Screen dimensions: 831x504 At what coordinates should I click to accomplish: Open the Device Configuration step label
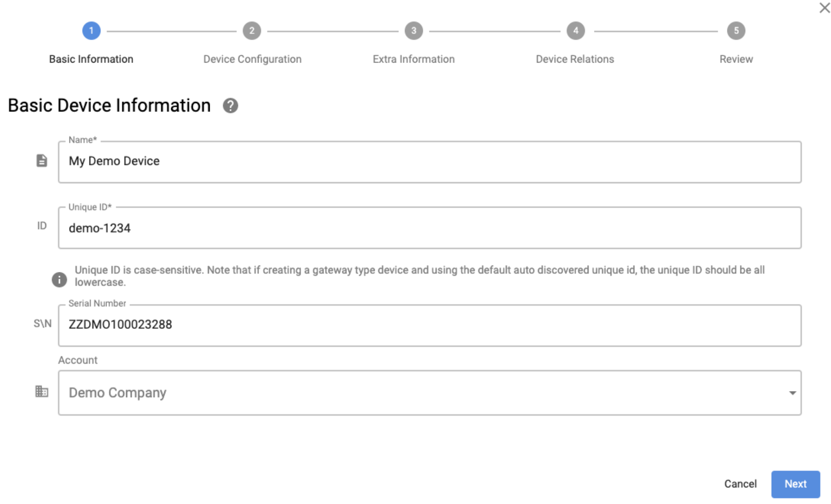pos(252,59)
